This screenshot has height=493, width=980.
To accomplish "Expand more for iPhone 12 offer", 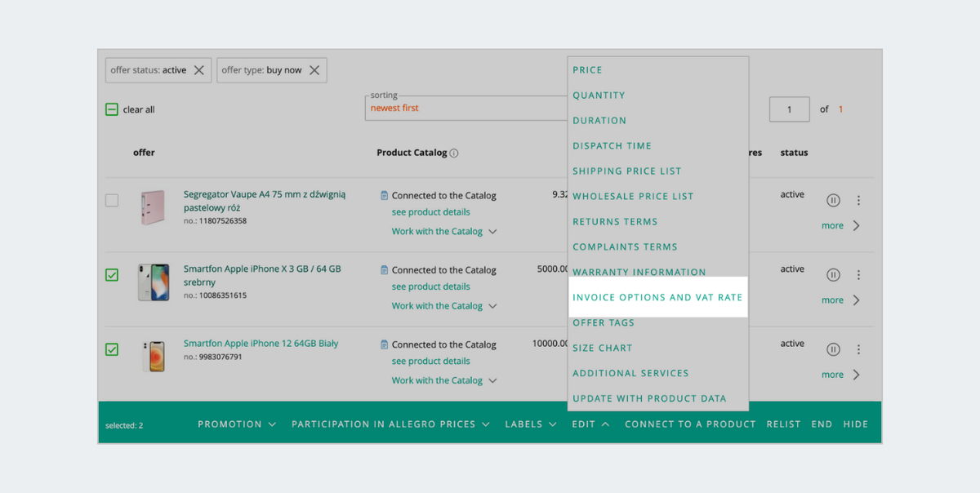I will pyautogui.click(x=841, y=375).
